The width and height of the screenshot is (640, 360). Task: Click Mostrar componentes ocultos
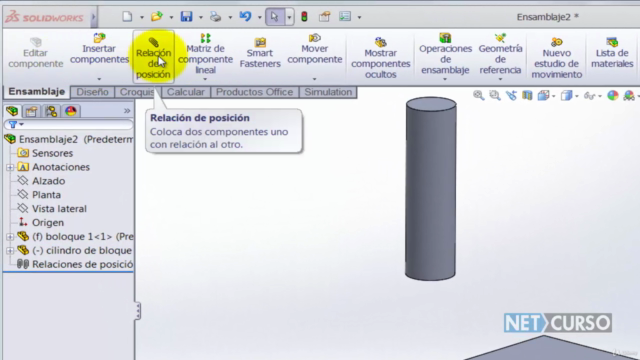coord(380,57)
